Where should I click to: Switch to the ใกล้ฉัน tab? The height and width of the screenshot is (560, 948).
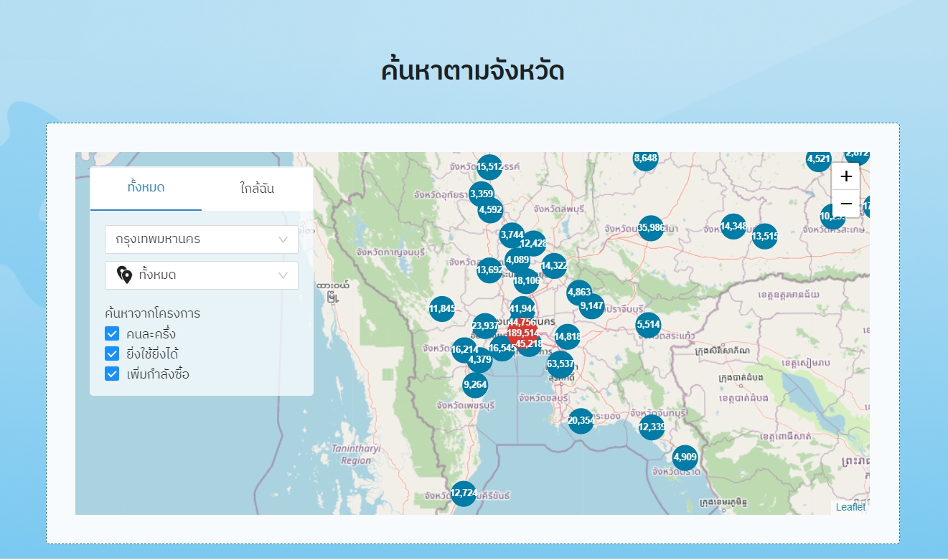[256, 188]
